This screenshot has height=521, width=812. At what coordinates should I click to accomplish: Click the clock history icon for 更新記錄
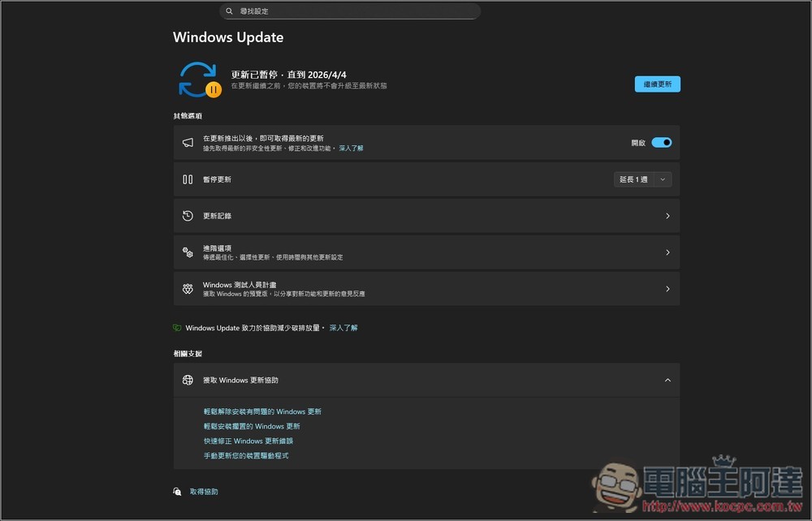(x=186, y=215)
